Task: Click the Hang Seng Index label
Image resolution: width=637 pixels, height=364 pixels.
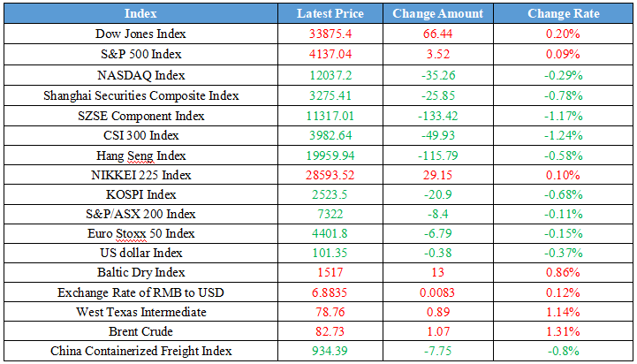Action: [141, 155]
